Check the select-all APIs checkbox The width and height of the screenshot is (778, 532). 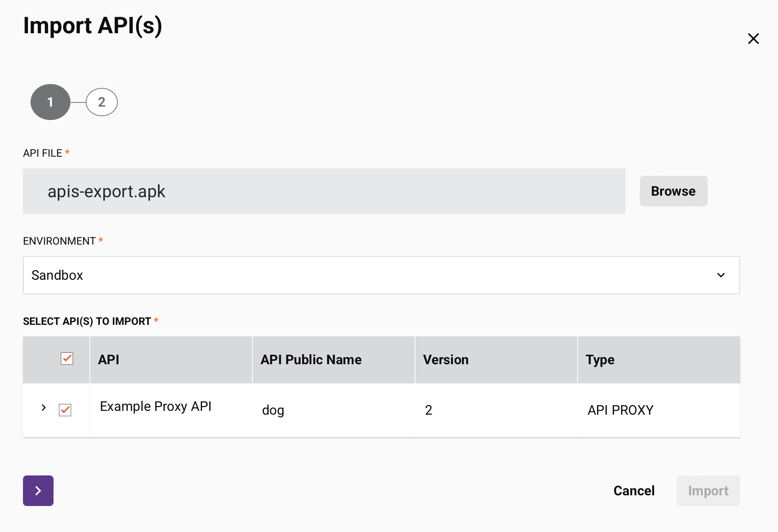click(66, 359)
